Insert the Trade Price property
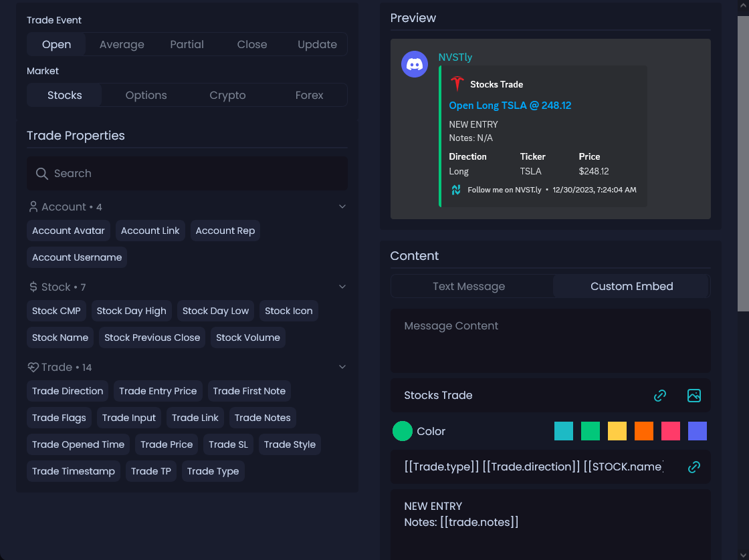The image size is (749, 560). [167, 444]
